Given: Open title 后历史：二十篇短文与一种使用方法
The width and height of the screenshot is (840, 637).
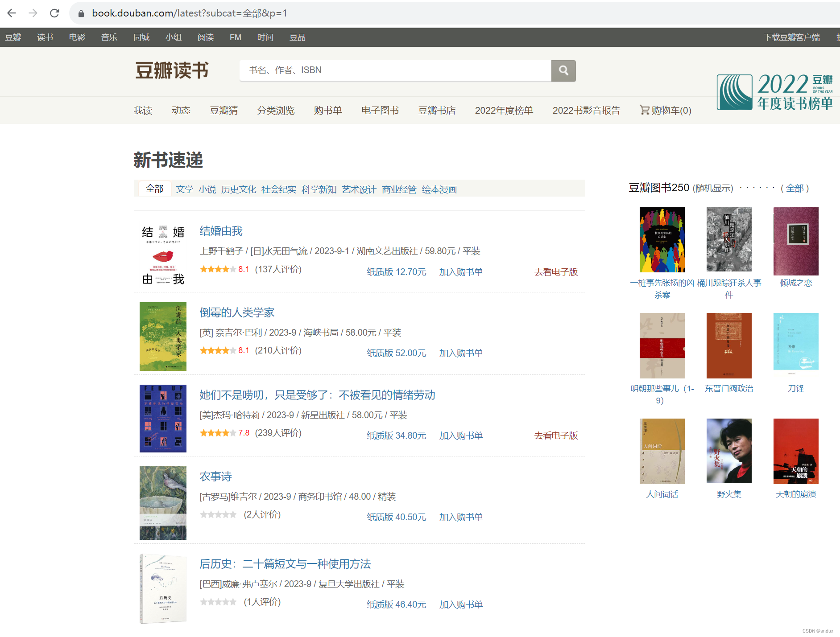Looking at the screenshot, I should (285, 564).
